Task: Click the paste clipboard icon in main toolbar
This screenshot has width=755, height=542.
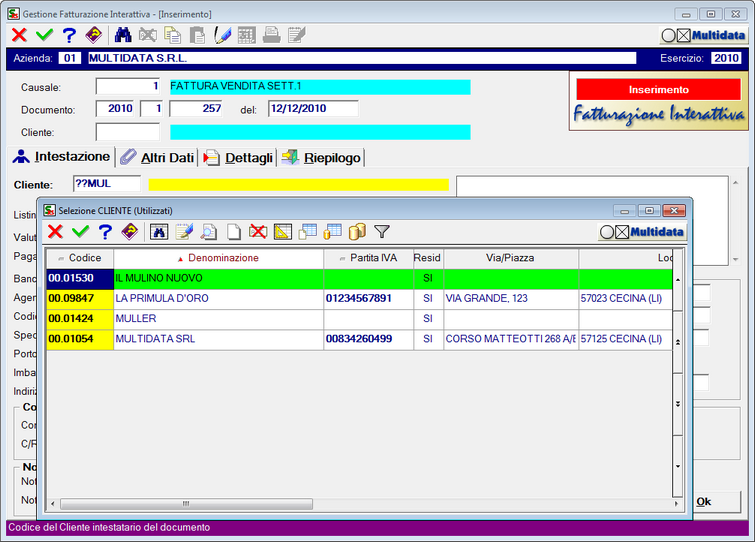Action: click(197, 35)
